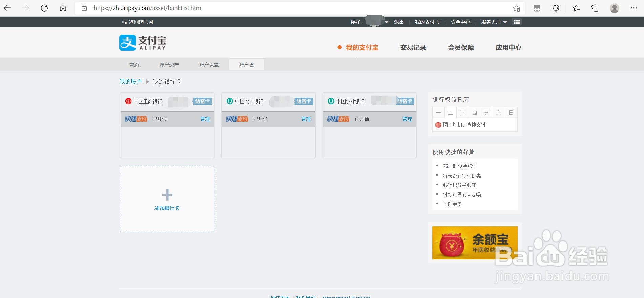Open the list menu icon in top bar
This screenshot has width=644, height=298.
[517, 22]
